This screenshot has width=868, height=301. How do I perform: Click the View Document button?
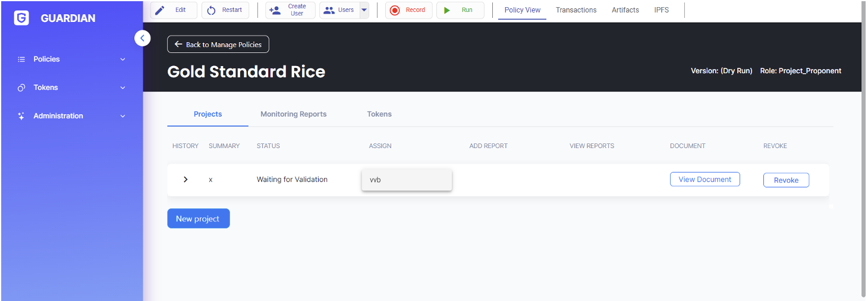pos(705,180)
